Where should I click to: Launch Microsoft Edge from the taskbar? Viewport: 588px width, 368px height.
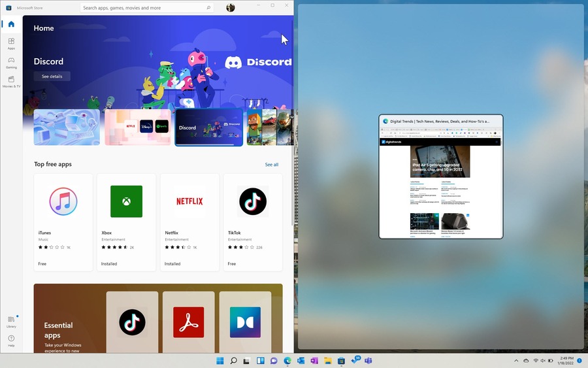pyautogui.click(x=287, y=361)
